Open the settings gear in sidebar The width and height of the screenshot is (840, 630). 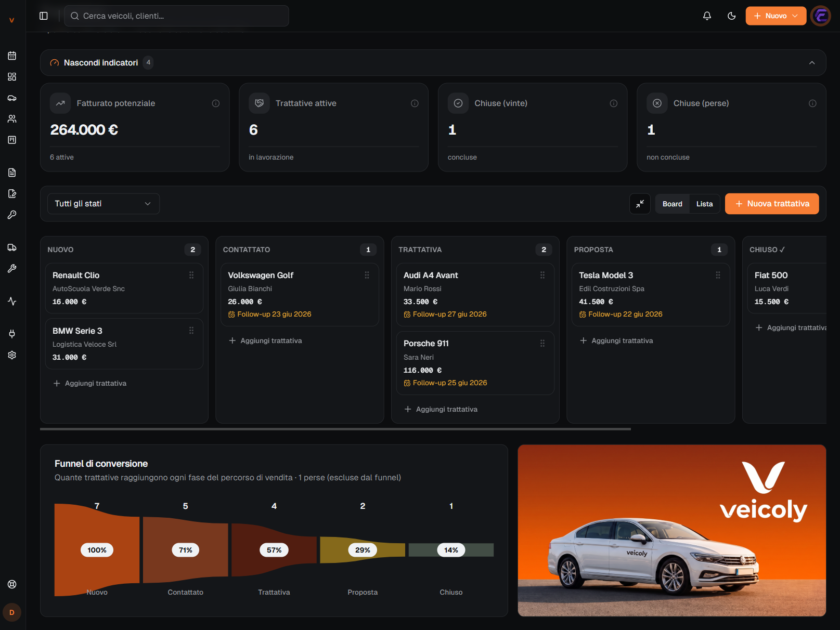coord(12,355)
